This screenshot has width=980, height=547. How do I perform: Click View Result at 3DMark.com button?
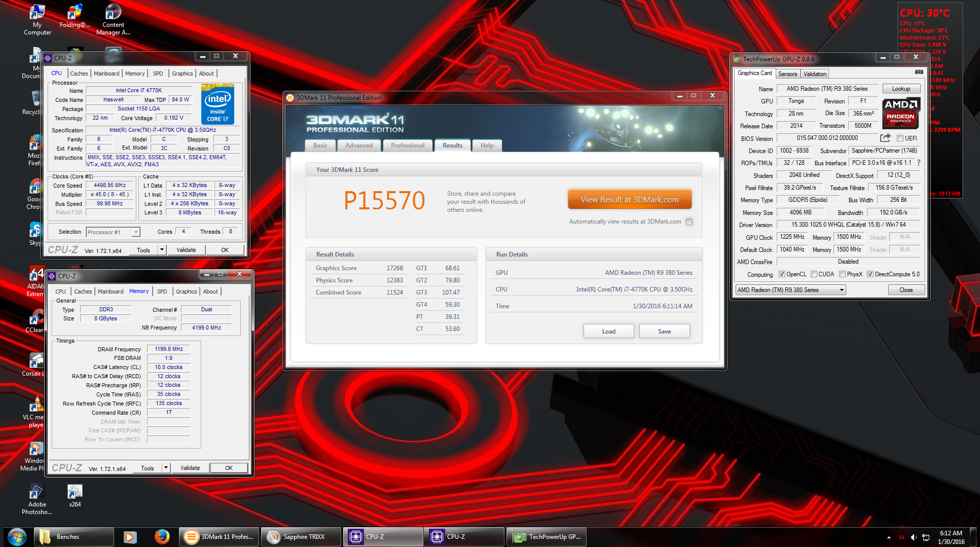[630, 200]
